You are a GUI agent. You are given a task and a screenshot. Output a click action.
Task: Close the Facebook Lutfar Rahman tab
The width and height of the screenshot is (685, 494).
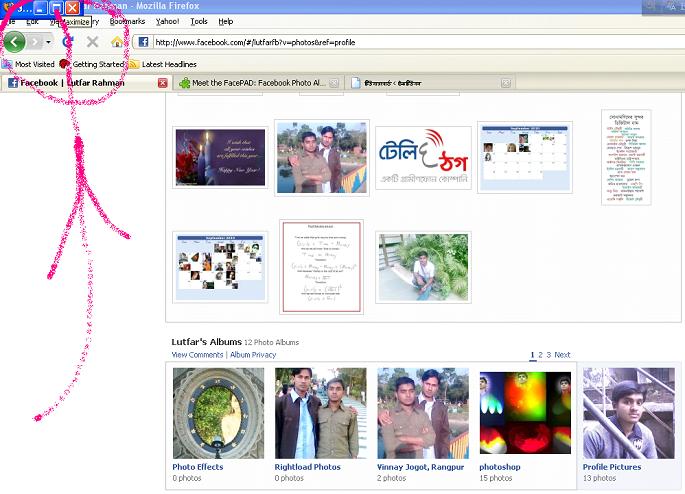(x=163, y=83)
